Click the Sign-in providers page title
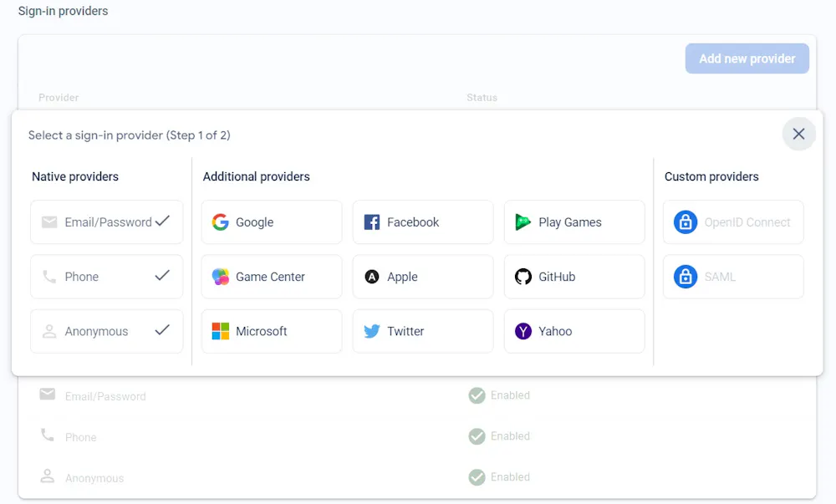The width and height of the screenshot is (836, 504). pyautogui.click(x=63, y=11)
